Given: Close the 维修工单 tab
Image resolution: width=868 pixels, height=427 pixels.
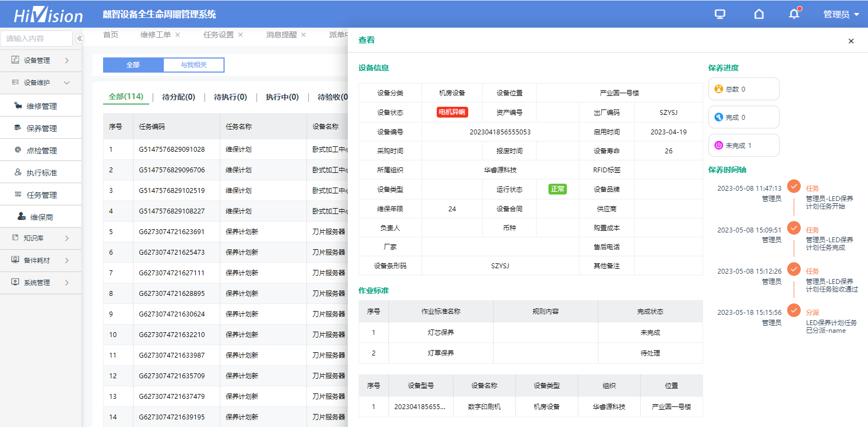Looking at the screenshot, I should [x=177, y=35].
